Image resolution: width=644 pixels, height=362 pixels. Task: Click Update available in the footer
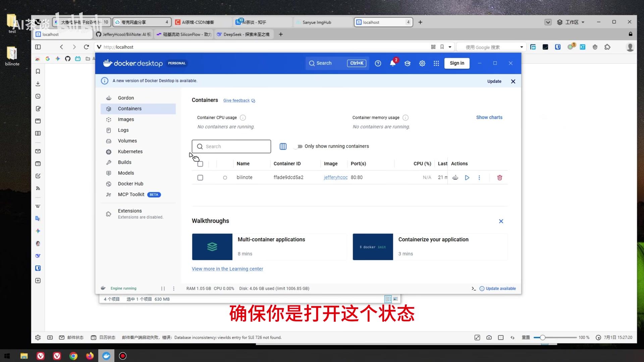498,289
